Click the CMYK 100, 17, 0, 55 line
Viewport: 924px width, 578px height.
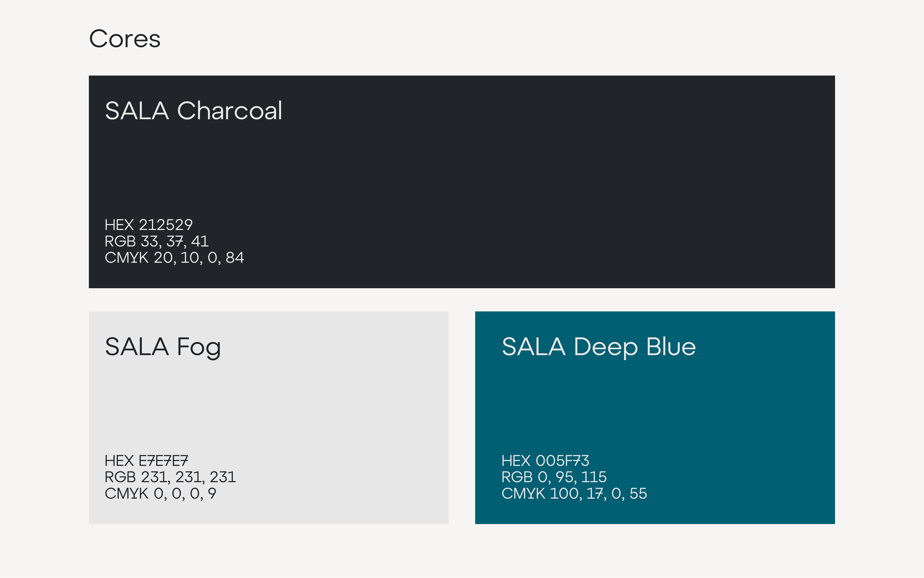point(574,494)
